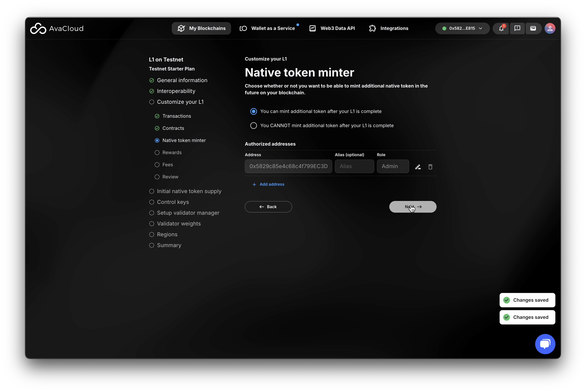Edit the authorized address with pencil icon
The image size is (586, 392).
click(x=418, y=167)
